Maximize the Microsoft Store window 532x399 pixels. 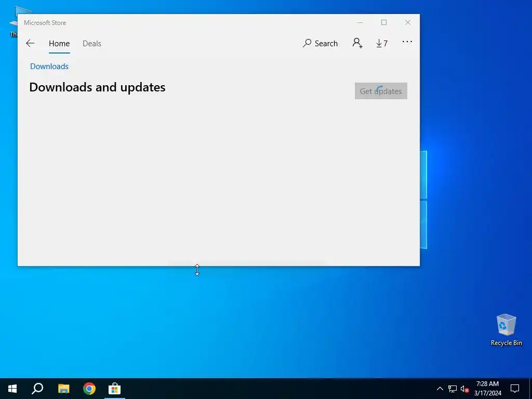point(384,22)
